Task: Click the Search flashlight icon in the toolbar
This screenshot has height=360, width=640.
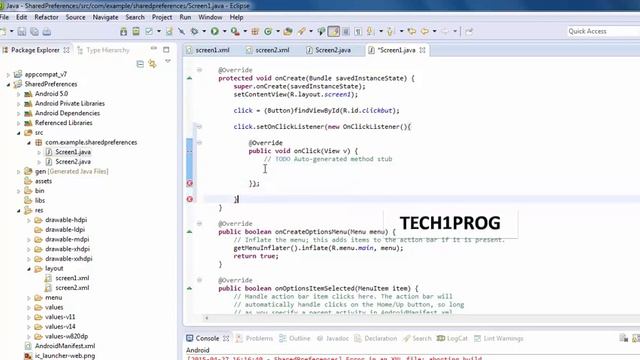Action: pos(302,31)
